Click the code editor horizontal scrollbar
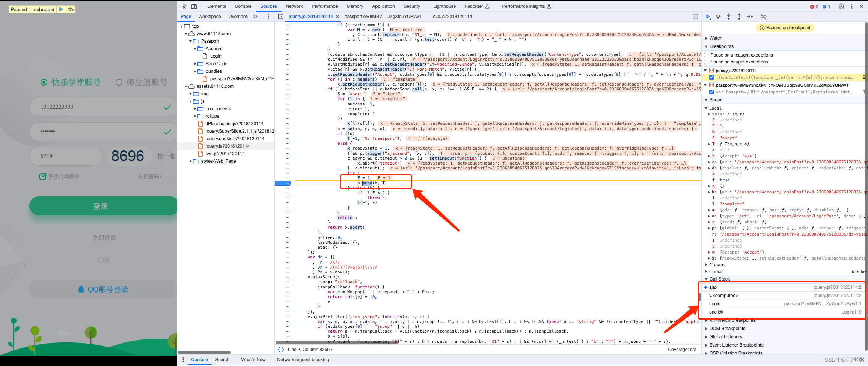 337,342
